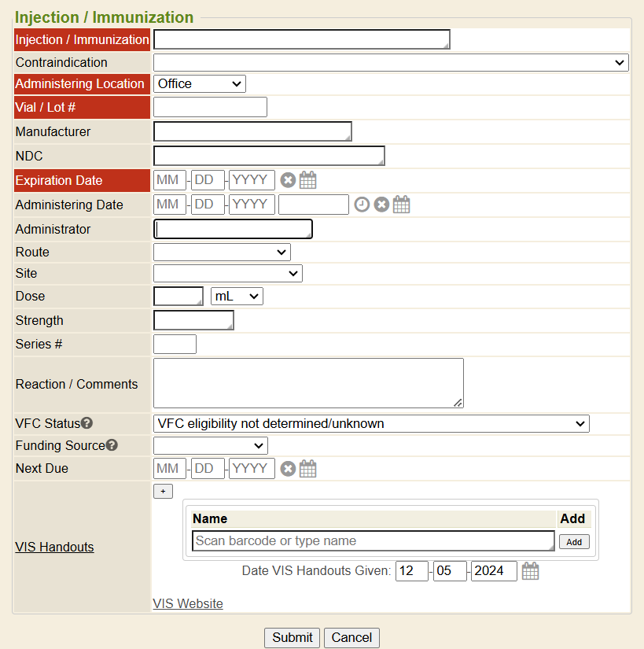Set Administering Date to current time
The width and height of the screenshot is (644, 649).
tap(362, 205)
